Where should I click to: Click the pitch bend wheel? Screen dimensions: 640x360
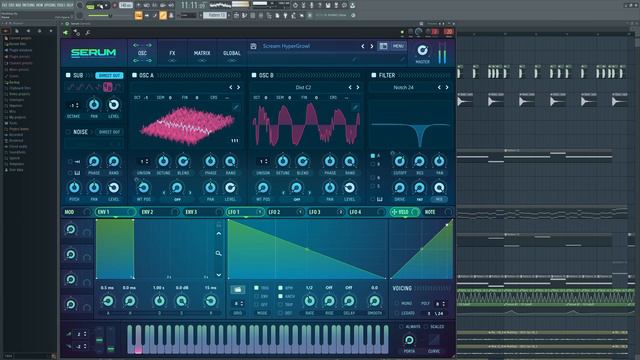(x=99, y=340)
